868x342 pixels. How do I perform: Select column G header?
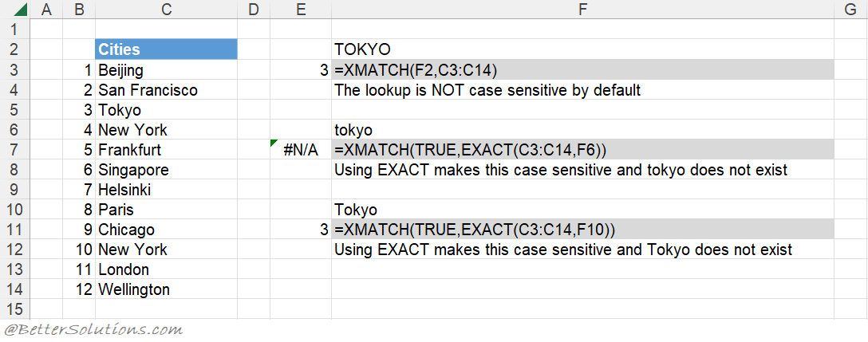(x=850, y=10)
